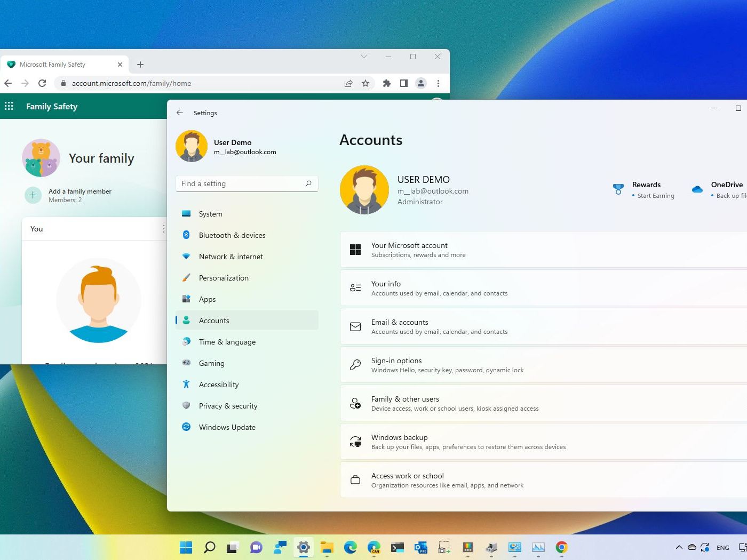This screenshot has width=747, height=560.
Task: Open options menu on the You card
Action: [163, 229]
